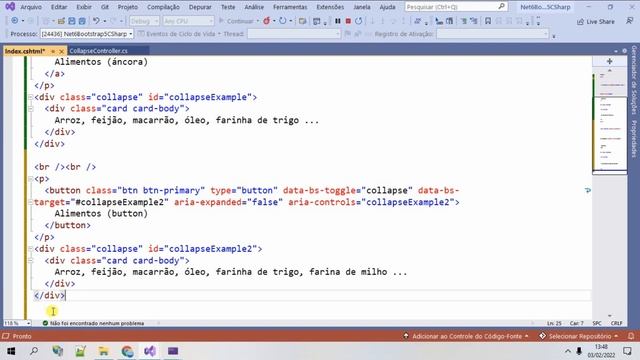
Task: Click the Windows Start button
Action: [11, 351]
